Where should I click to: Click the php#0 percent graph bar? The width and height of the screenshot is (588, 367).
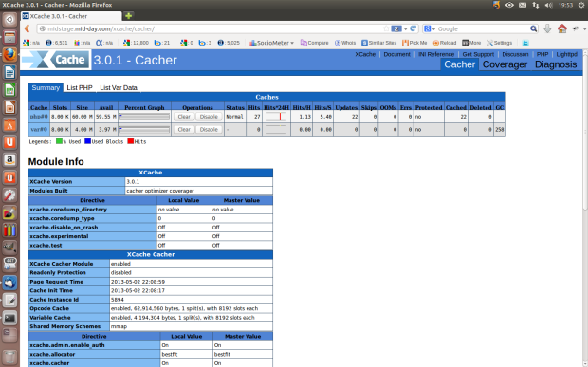click(144, 117)
